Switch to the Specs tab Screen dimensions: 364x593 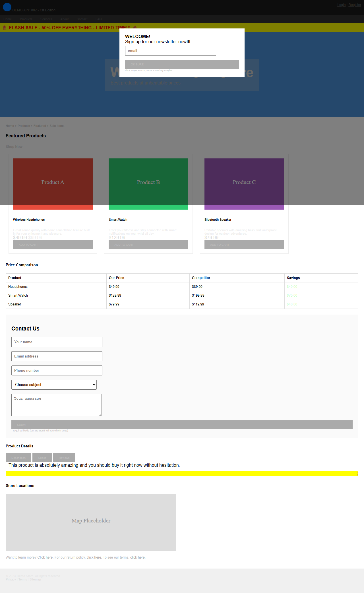[x=42, y=458]
